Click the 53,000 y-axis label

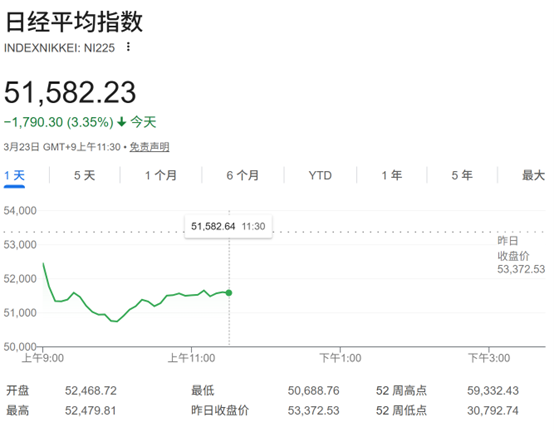click(x=20, y=245)
